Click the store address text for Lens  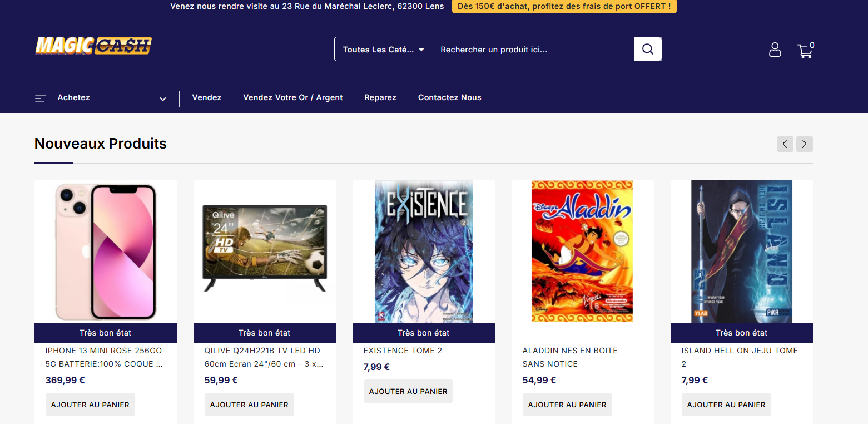click(307, 6)
